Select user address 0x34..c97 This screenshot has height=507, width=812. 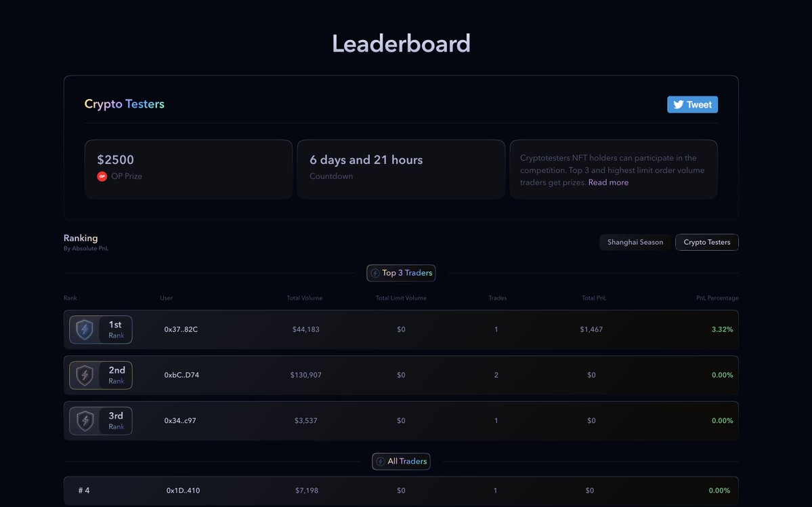tap(179, 420)
